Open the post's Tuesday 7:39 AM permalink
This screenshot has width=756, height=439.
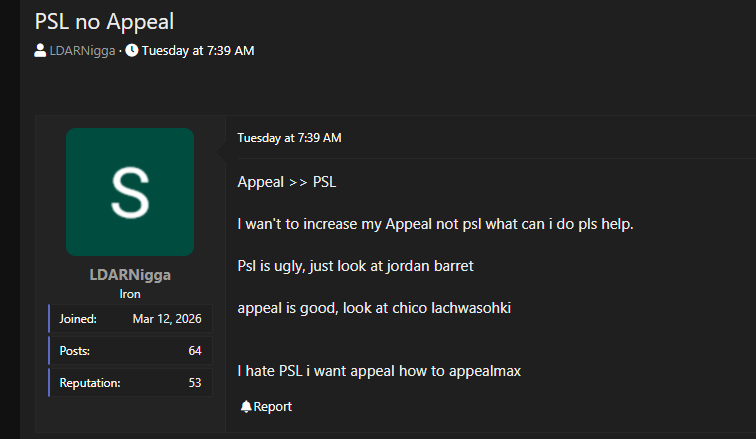coord(289,138)
